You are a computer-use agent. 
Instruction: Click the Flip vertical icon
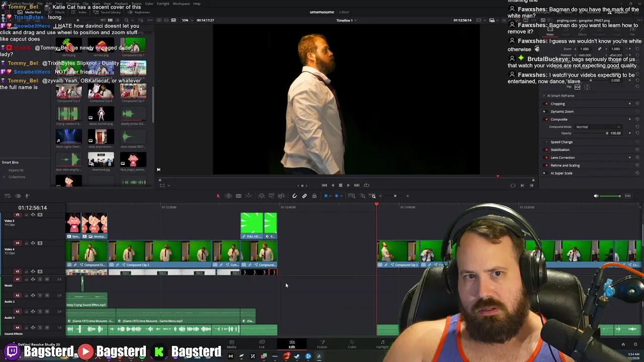[x=587, y=87]
